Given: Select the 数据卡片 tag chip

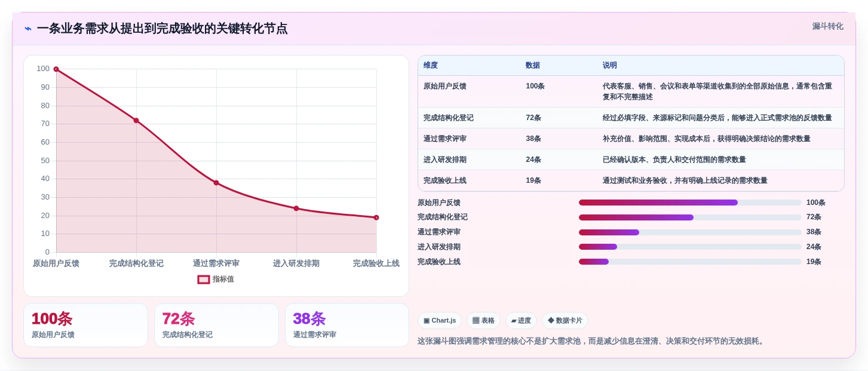Looking at the screenshot, I should coord(565,321).
